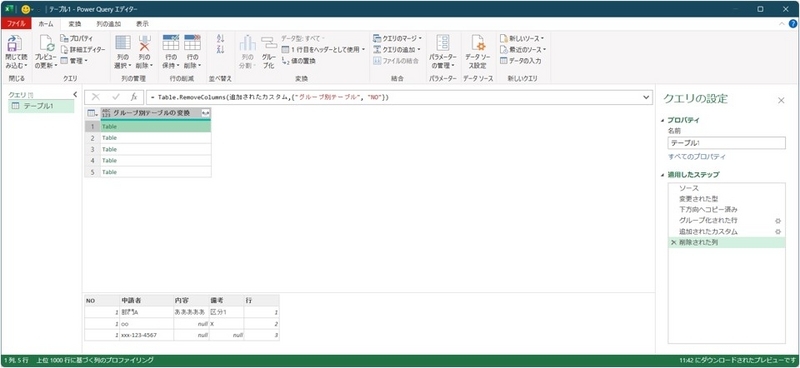Screen dimensions: 800x368
Task: Select the グループ別テーブルの変換 column header
Action: coord(156,113)
